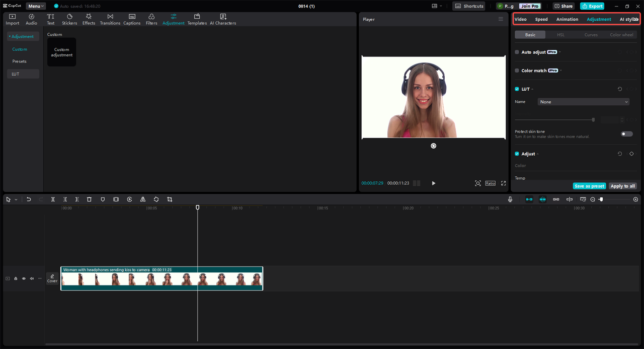Open the Curves adjustment tab
Image resolution: width=644 pixels, height=349 pixels.
tap(591, 35)
